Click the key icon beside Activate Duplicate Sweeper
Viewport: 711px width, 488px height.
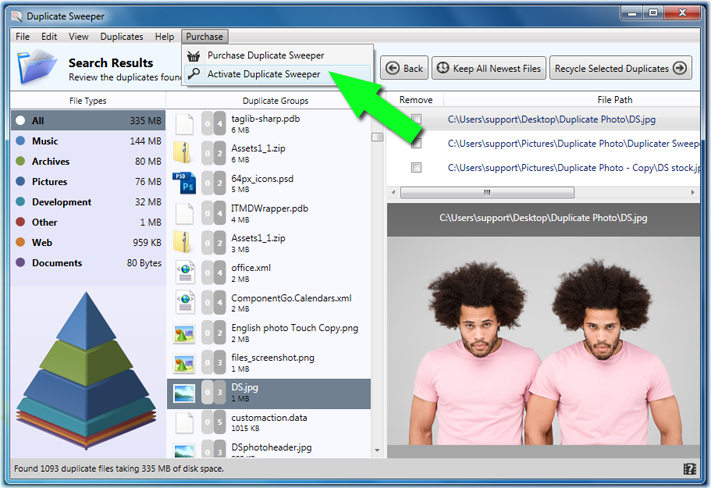pyautogui.click(x=194, y=74)
